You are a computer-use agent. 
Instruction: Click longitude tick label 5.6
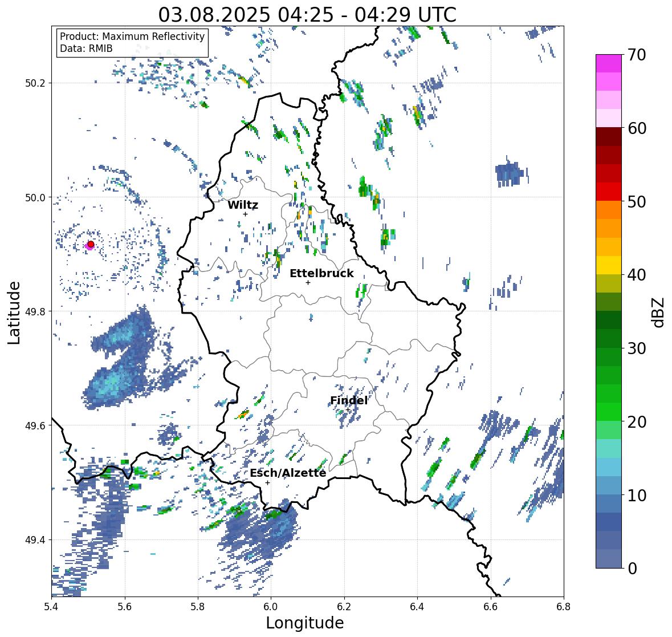[x=125, y=607]
